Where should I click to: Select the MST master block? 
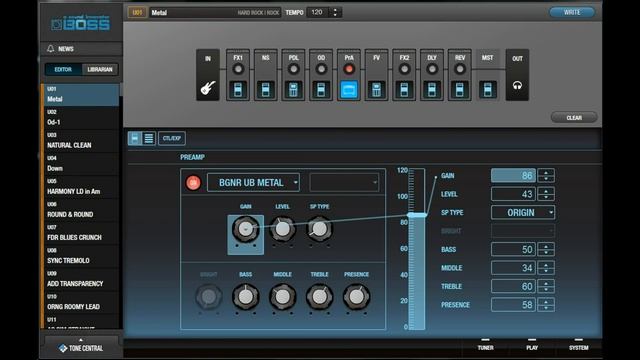pyautogui.click(x=487, y=75)
